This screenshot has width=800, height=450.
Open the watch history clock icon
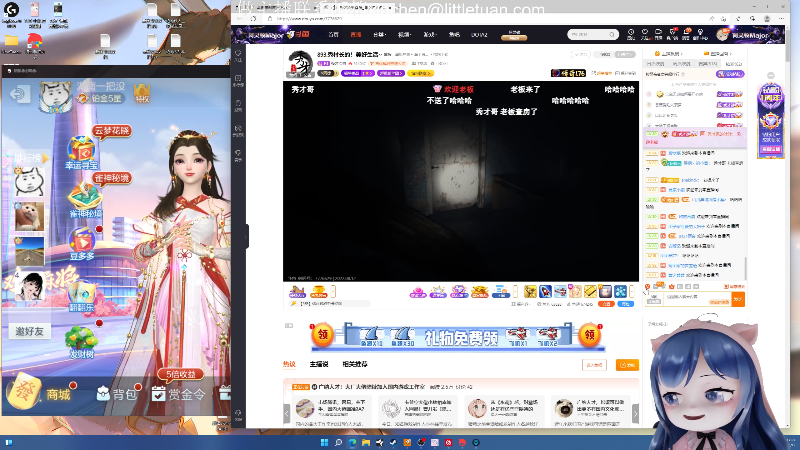631,34
